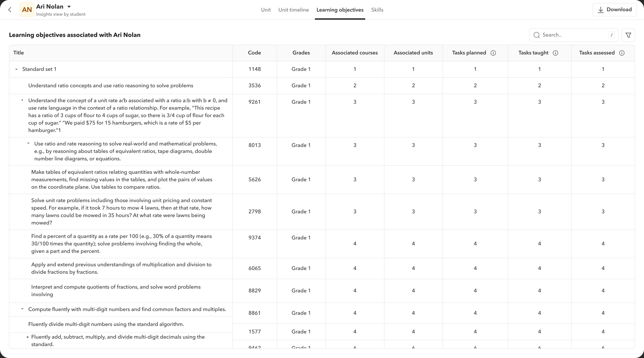Open the filter funnel button
644x358 pixels.
pos(628,35)
